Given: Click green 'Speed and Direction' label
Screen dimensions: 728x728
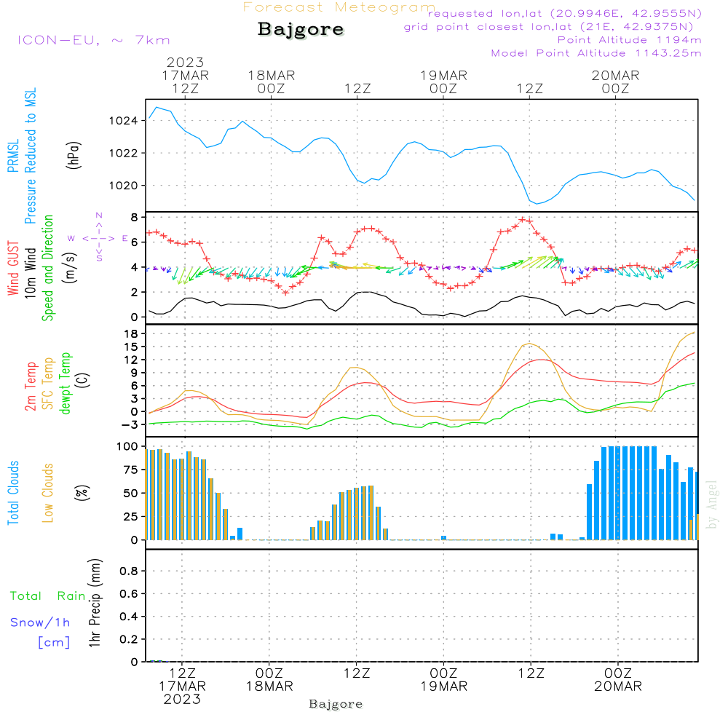Looking at the screenshot, I should [47, 268].
